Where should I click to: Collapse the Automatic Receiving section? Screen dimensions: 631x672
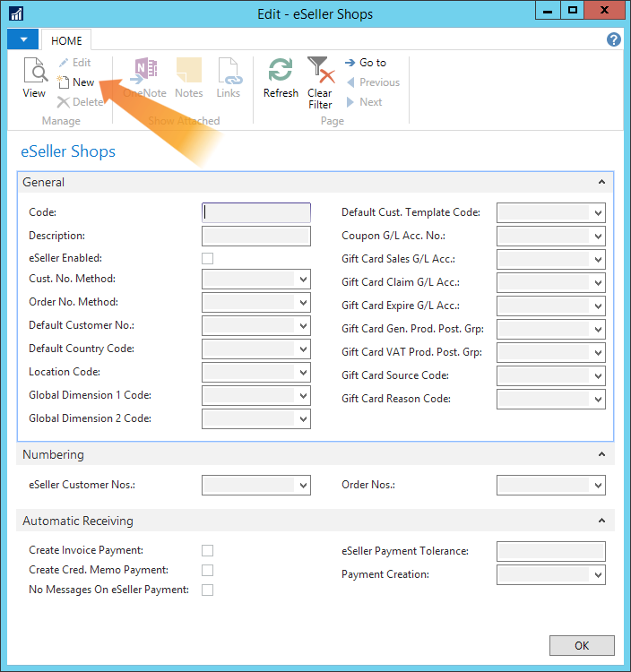(x=601, y=521)
